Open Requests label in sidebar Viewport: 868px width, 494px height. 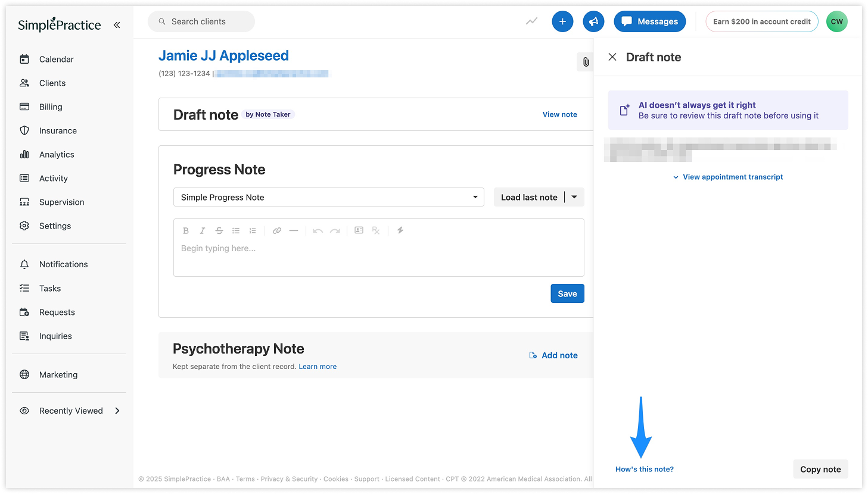(57, 312)
